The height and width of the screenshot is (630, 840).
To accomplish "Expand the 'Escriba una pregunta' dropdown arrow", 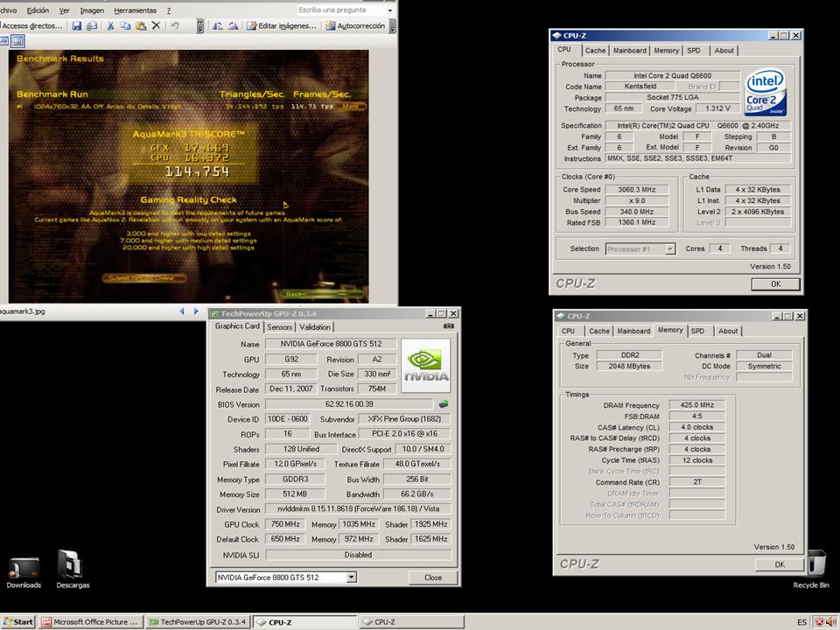I will [x=389, y=10].
